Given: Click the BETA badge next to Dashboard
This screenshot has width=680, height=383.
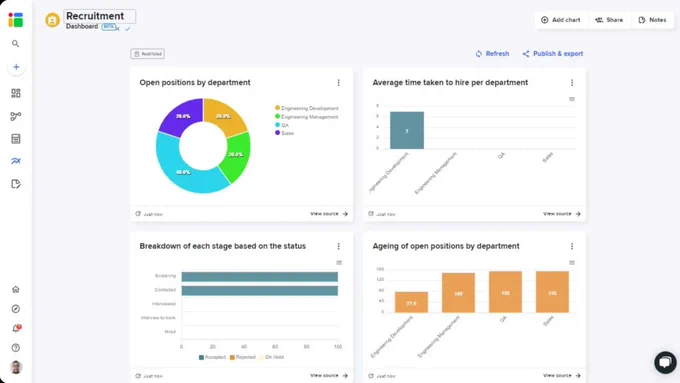Looking at the screenshot, I should click(108, 27).
